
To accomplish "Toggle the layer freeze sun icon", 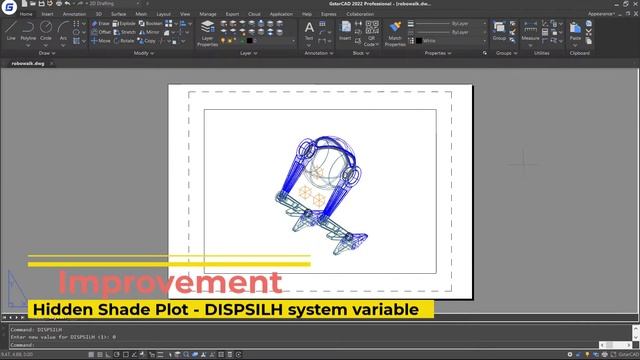I will pos(230,41).
